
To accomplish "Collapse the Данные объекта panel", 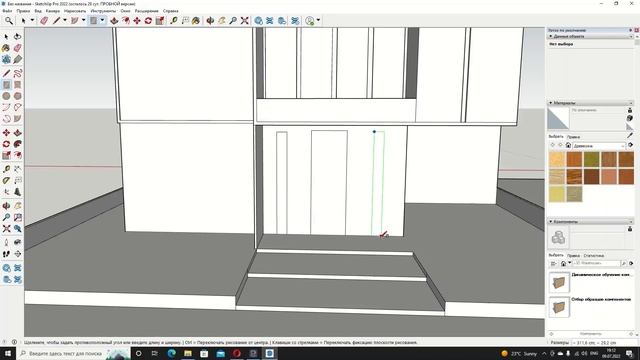I will tap(551, 36).
